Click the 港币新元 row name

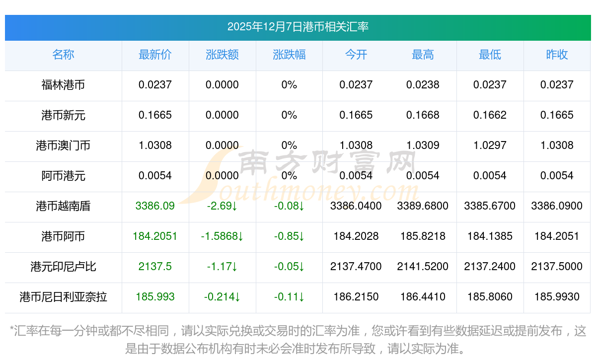63,115
